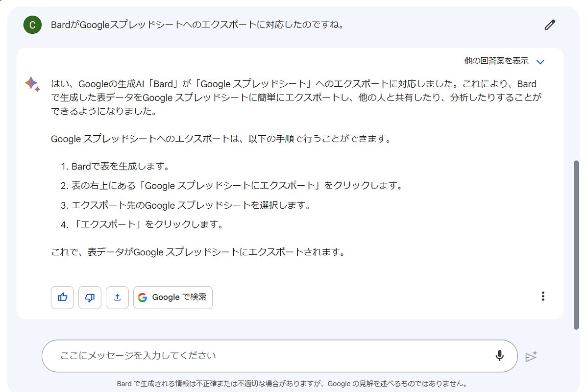
Task: Click the share and export upload icon
Action: point(117,297)
